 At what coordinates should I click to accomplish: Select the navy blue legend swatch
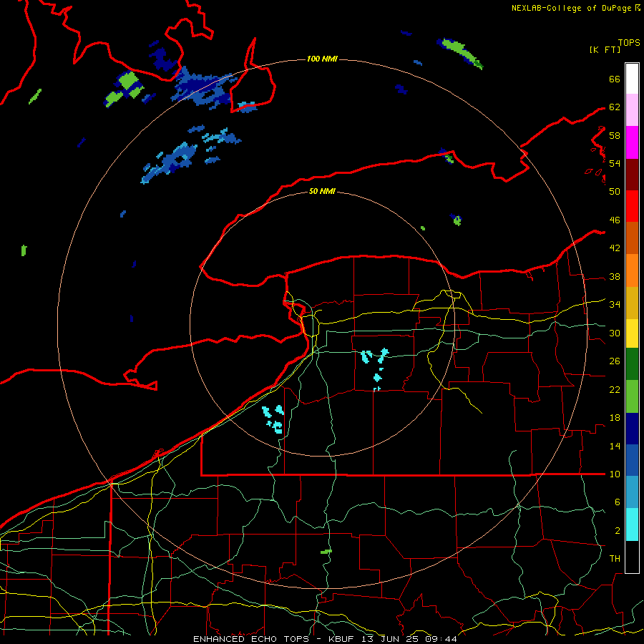click(632, 429)
